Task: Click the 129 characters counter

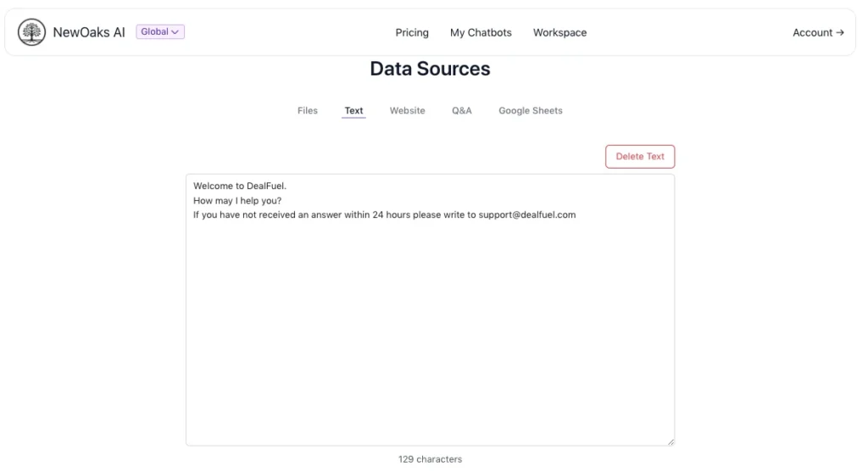Action: [430, 459]
